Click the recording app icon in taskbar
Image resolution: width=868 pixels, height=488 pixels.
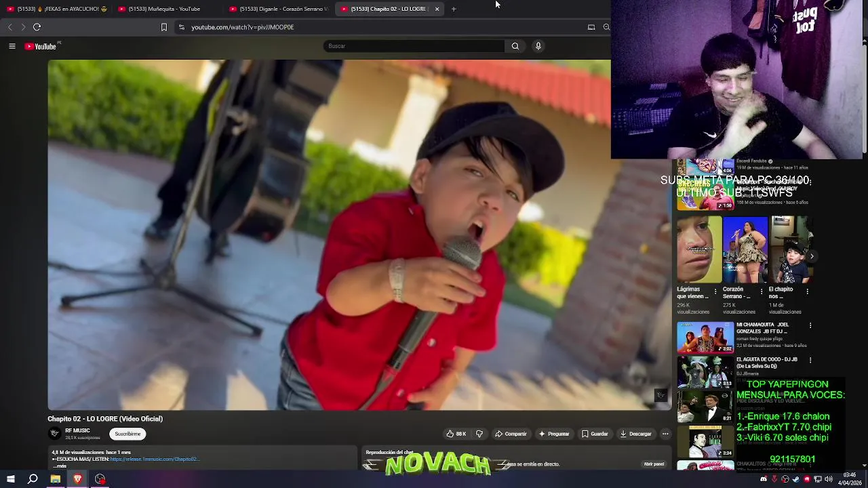pyautogui.click(x=100, y=479)
